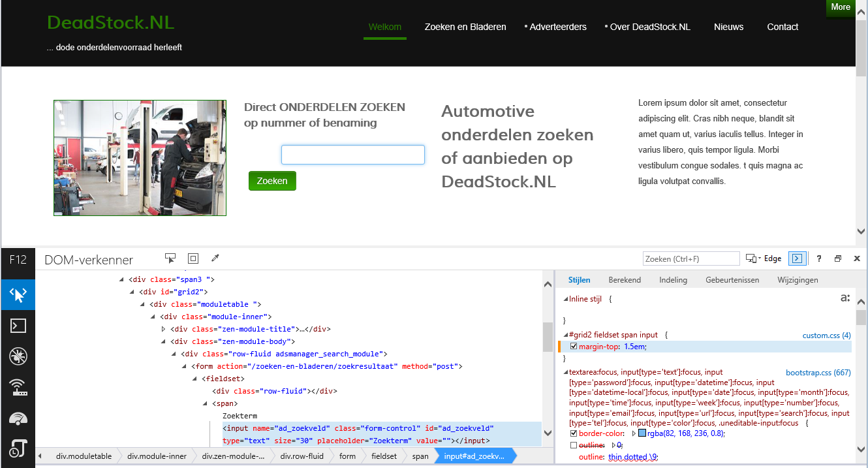Undock the developer tools window
This screenshot has width=868, height=468.
[x=838, y=258]
